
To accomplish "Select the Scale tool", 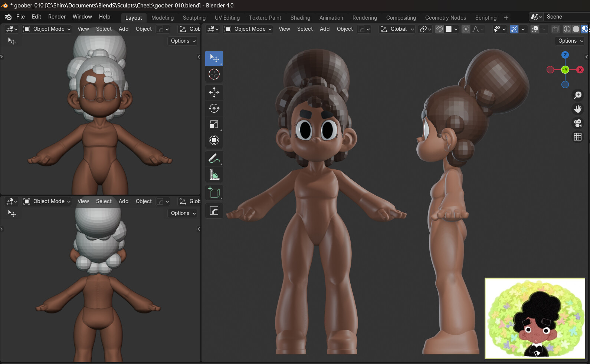I will click(x=214, y=124).
